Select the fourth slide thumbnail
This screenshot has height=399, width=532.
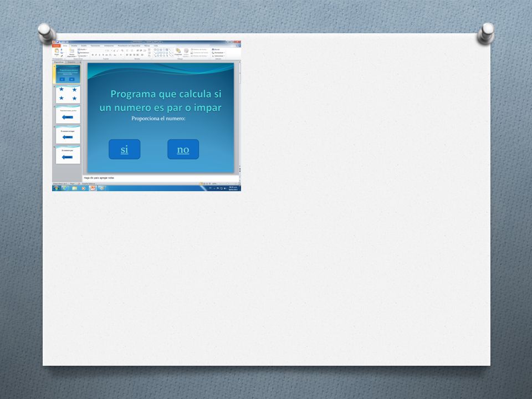tap(68, 135)
